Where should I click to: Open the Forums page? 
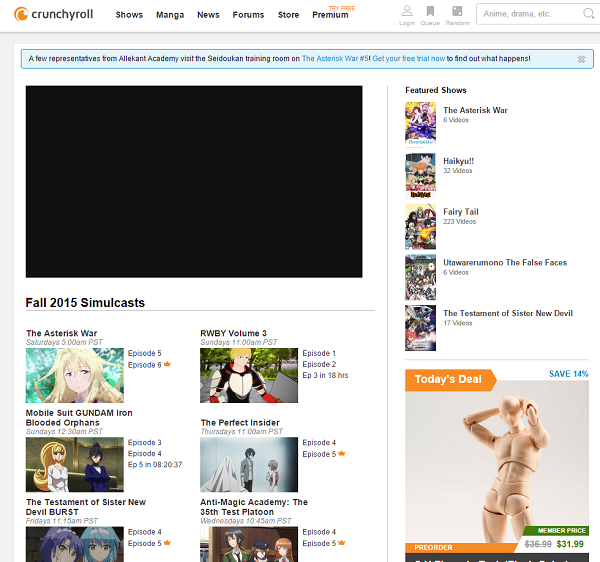point(248,15)
